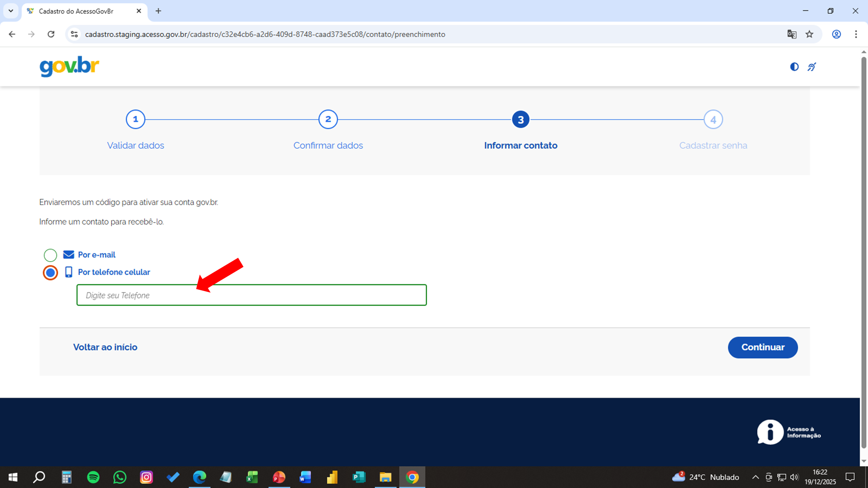The height and width of the screenshot is (488, 868).
Task: View site information icon in address bar
Action: click(74, 34)
